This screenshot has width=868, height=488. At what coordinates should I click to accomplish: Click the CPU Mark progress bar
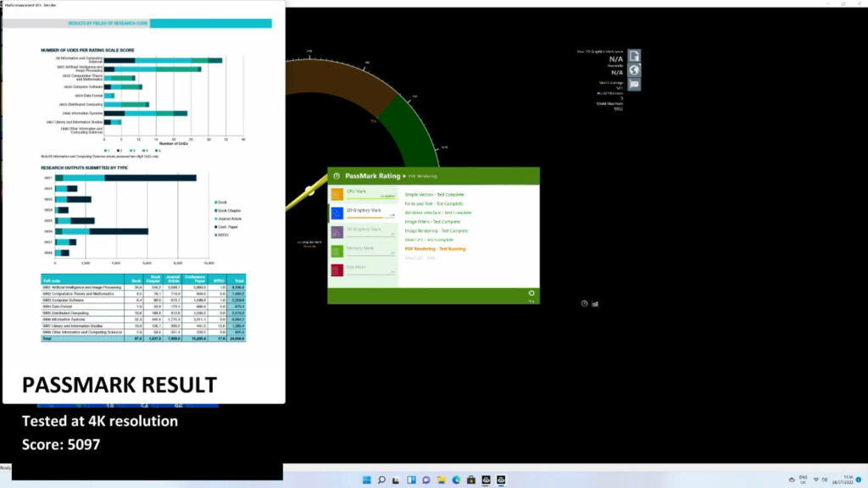click(370, 198)
